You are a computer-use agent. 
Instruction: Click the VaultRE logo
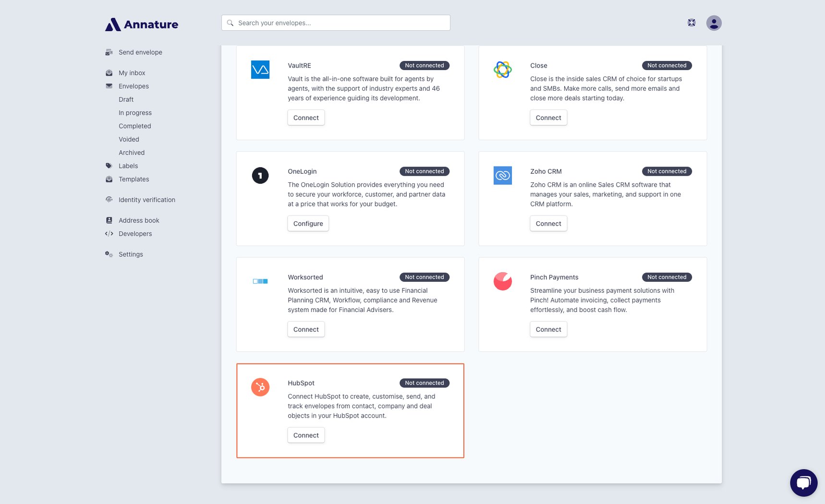[x=260, y=70]
